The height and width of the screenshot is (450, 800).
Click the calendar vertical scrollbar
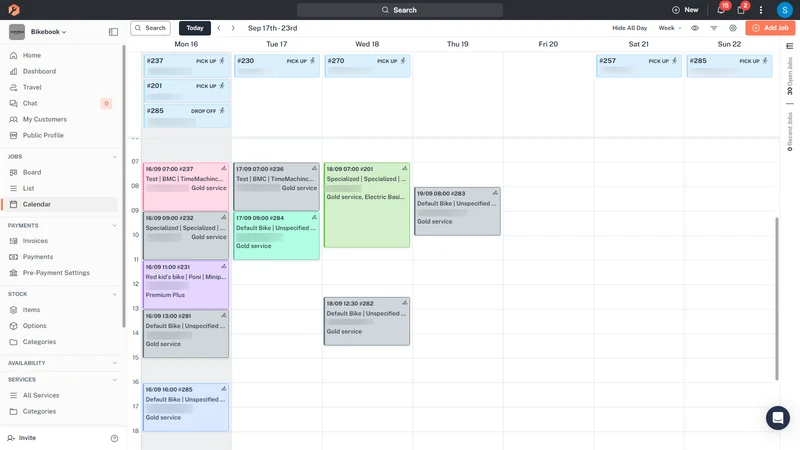tap(777, 298)
